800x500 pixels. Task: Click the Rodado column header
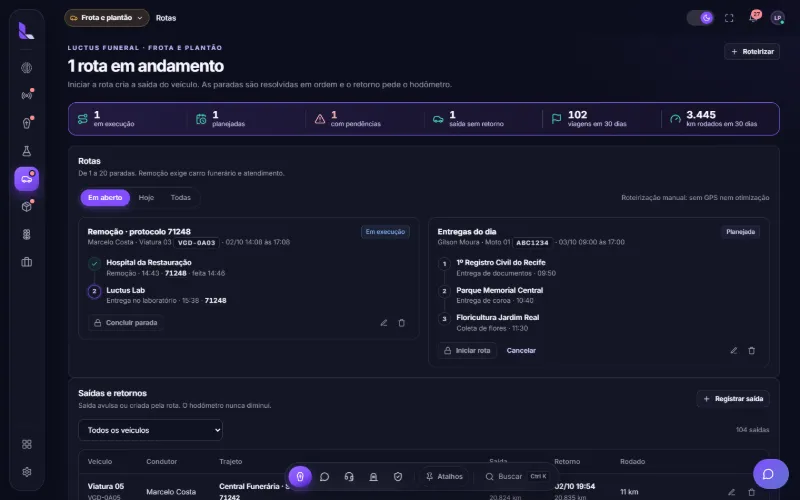633,461
